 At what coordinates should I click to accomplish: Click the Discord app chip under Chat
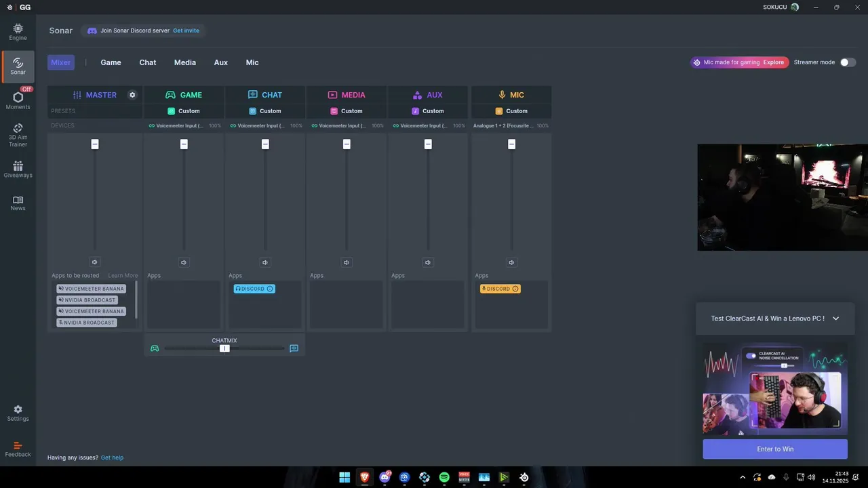pos(254,289)
